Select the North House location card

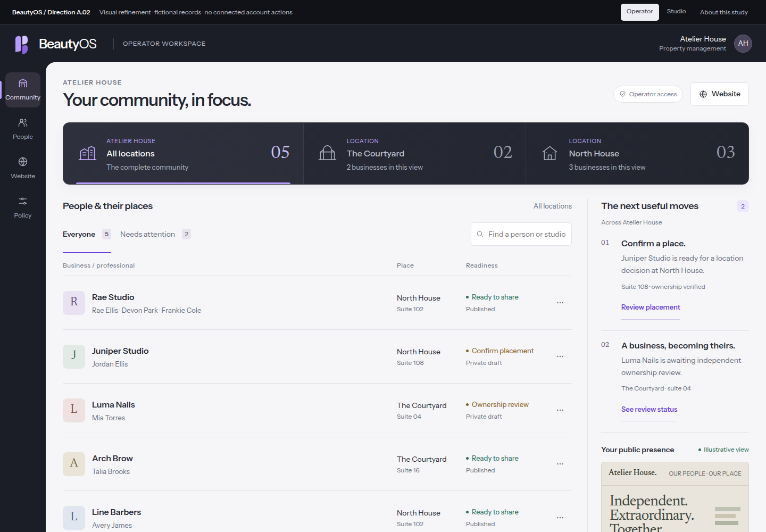click(637, 154)
